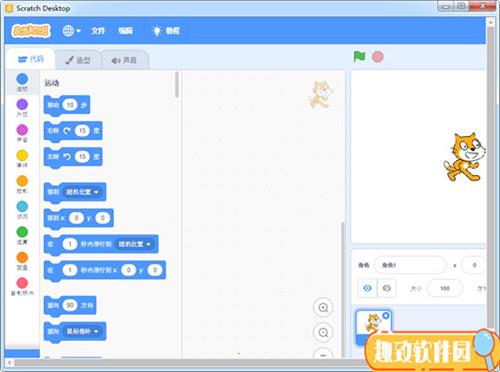Edit the 15 value in turn left block

(82, 156)
